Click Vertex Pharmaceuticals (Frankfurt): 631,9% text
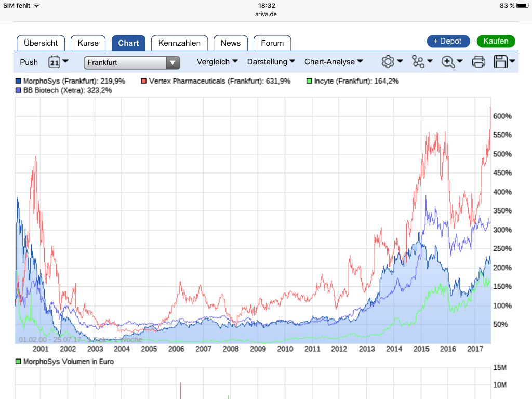 click(220, 81)
